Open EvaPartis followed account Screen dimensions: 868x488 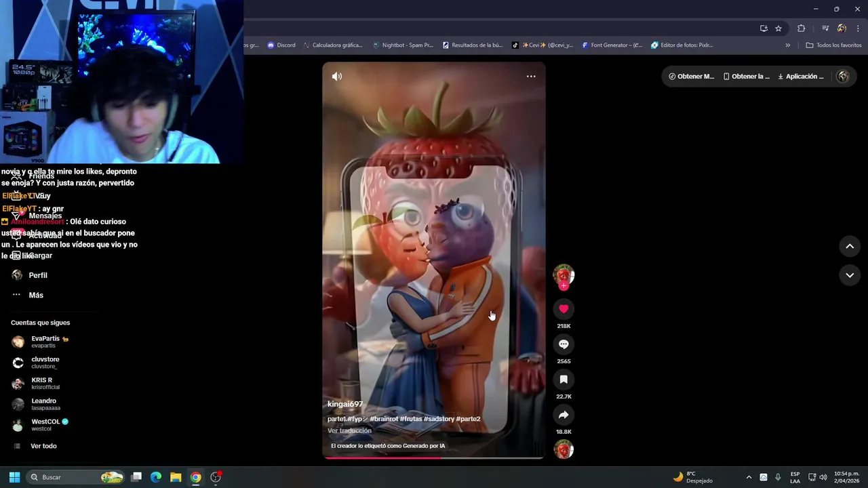click(41, 342)
